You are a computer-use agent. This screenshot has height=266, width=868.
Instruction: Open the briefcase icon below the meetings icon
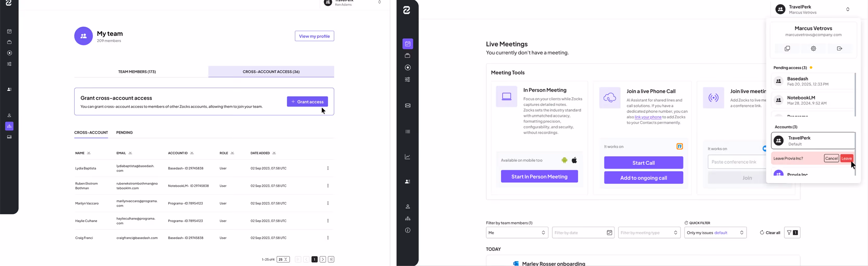(x=408, y=56)
